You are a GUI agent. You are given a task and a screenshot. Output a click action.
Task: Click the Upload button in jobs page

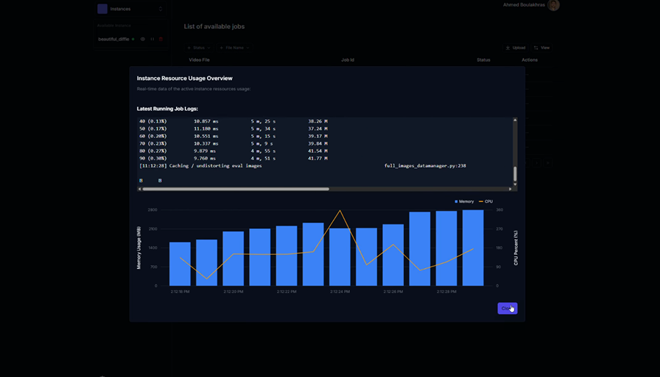[516, 48]
